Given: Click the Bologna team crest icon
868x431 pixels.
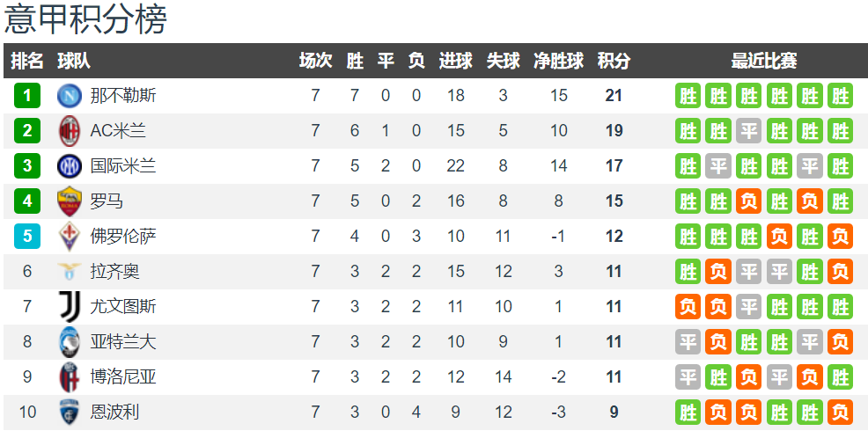Looking at the screenshot, I should pyautogui.click(x=70, y=377).
